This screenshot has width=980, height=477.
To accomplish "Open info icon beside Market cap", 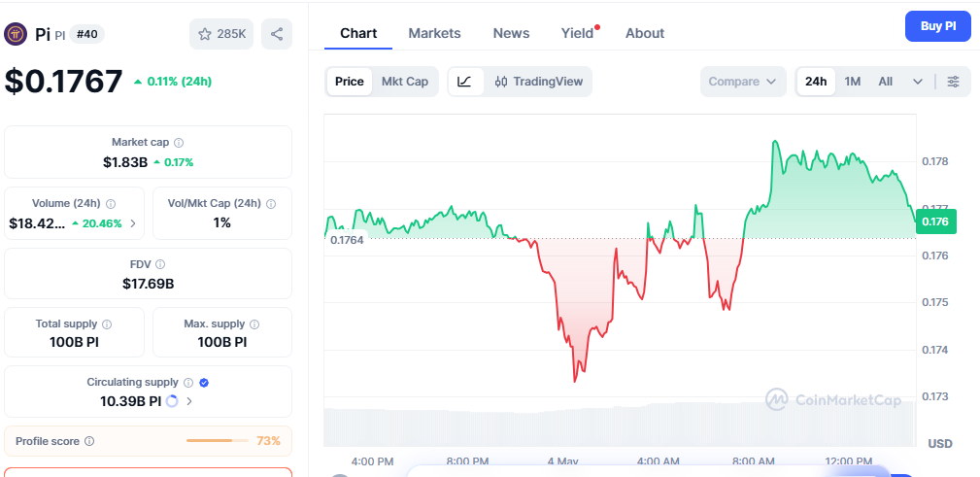I will [x=179, y=143].
